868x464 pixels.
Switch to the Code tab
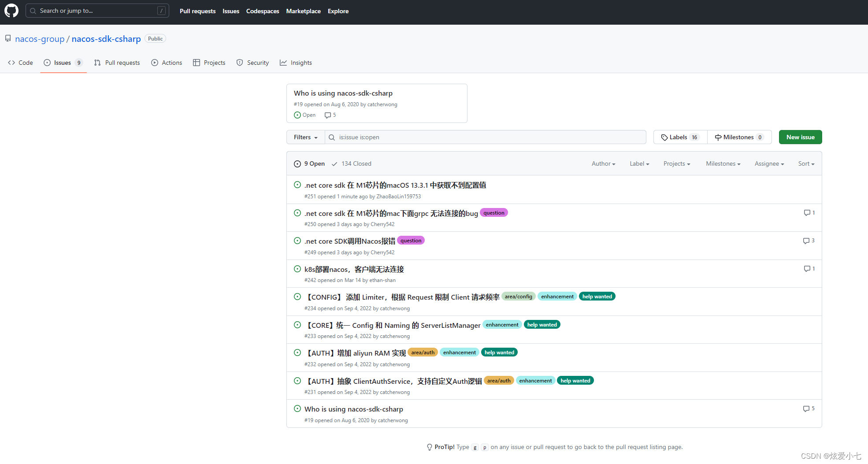(x=20, y=63)
